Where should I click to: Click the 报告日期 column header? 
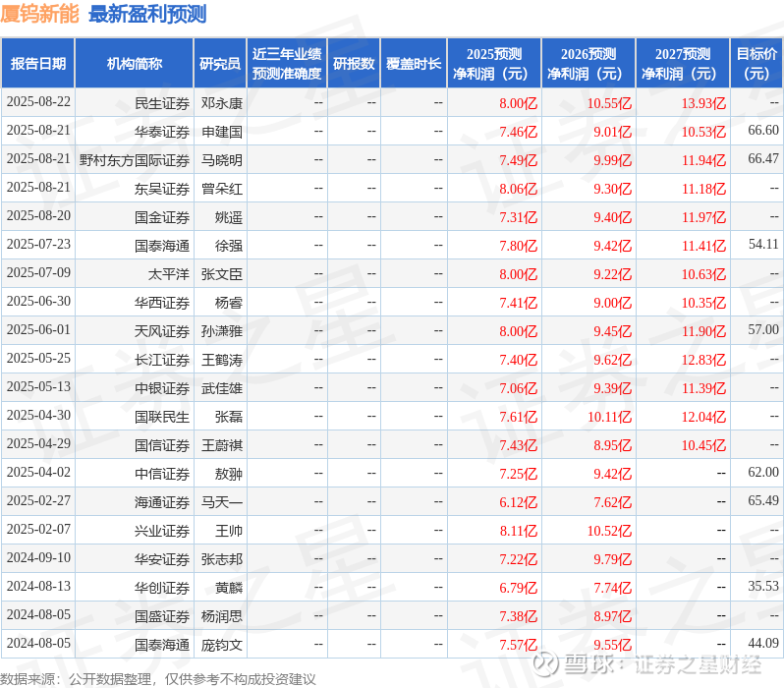[x=38, y=64]
